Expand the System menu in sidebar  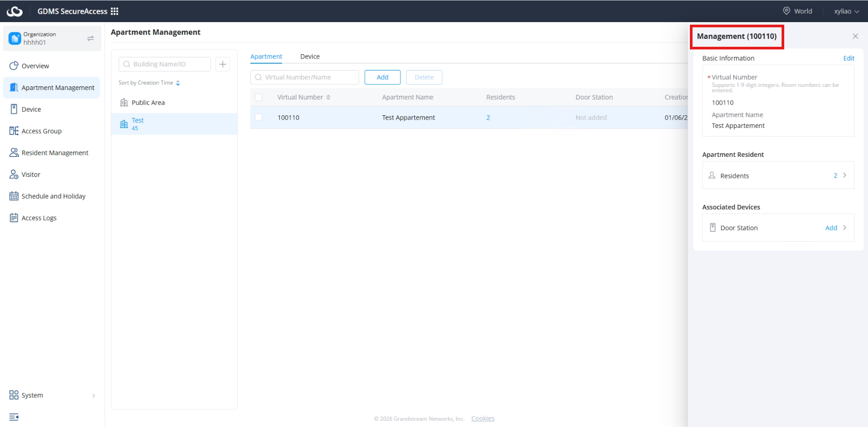point(51,395)
